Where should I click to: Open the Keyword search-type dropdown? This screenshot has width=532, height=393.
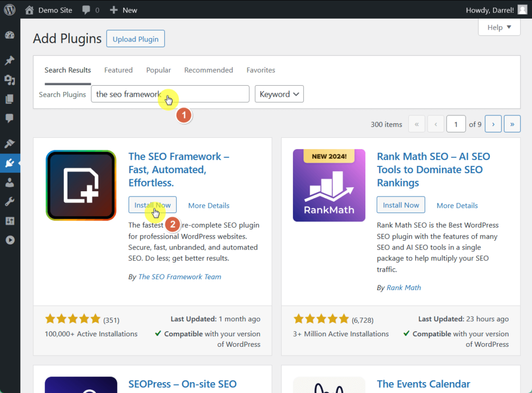click(x=279, y=94)
